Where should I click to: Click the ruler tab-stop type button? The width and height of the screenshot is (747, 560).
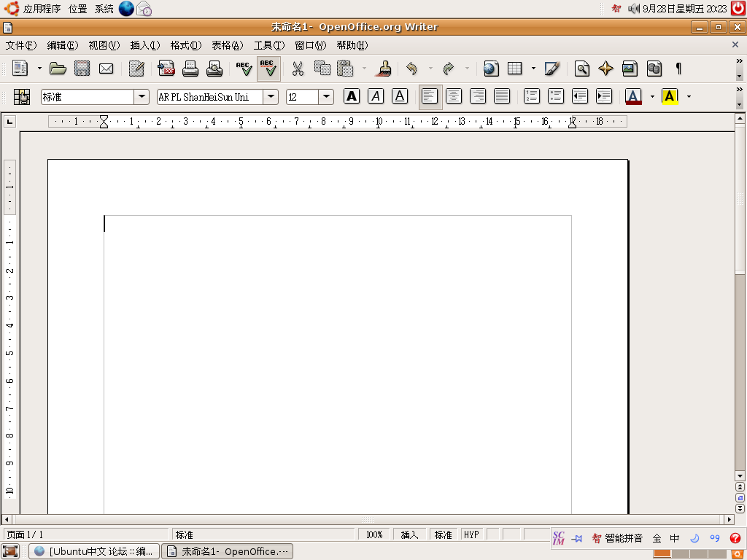[x=9, y=122]
